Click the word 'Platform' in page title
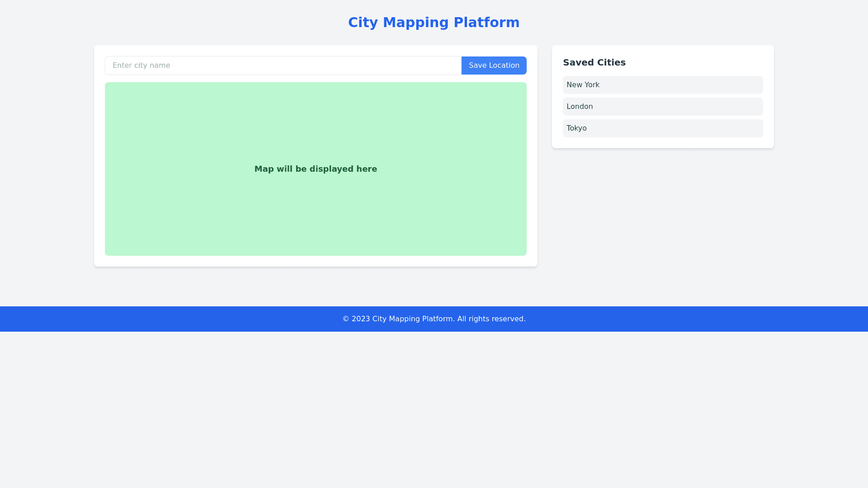Image resolution: width=868 pixels, height=488 pixels. point(486,23)
